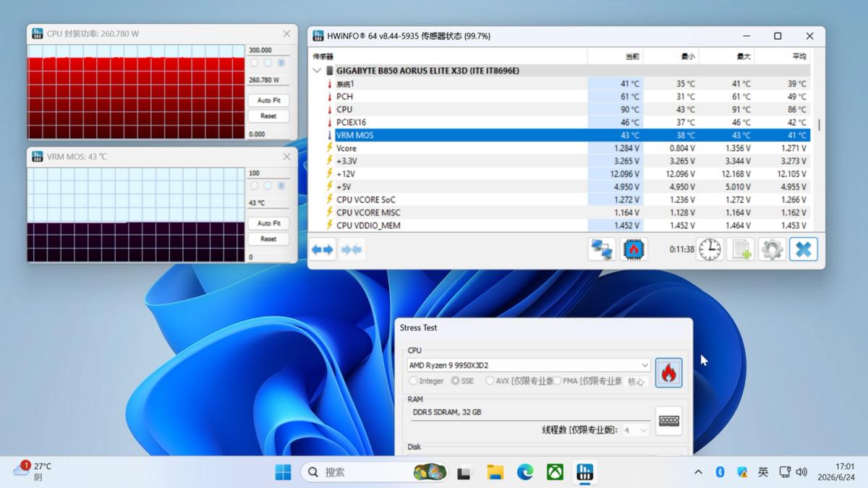The image size is (868, 488).
Task: Select the SSE radio option
Action: [461, 381]
